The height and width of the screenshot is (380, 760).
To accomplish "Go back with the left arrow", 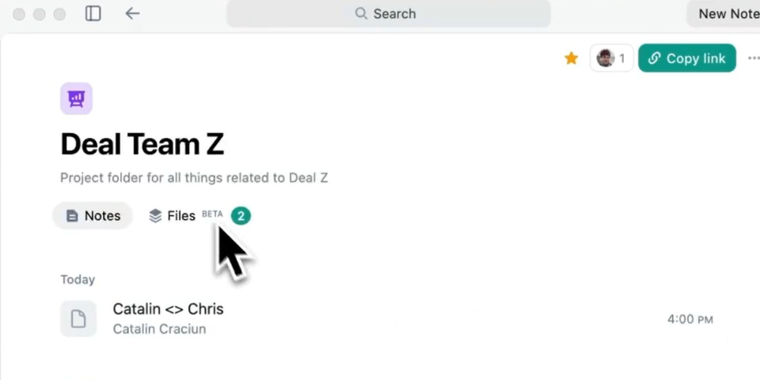I will (132, 14).
